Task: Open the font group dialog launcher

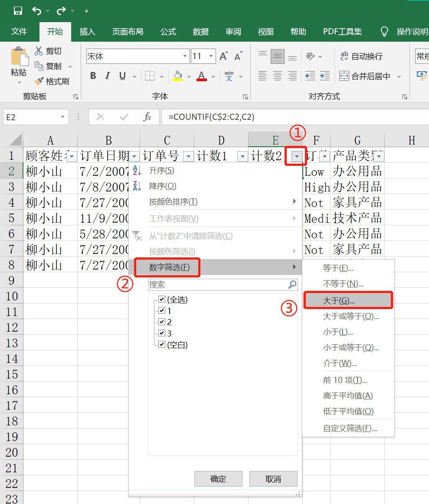Action: [x=246, y=97]
